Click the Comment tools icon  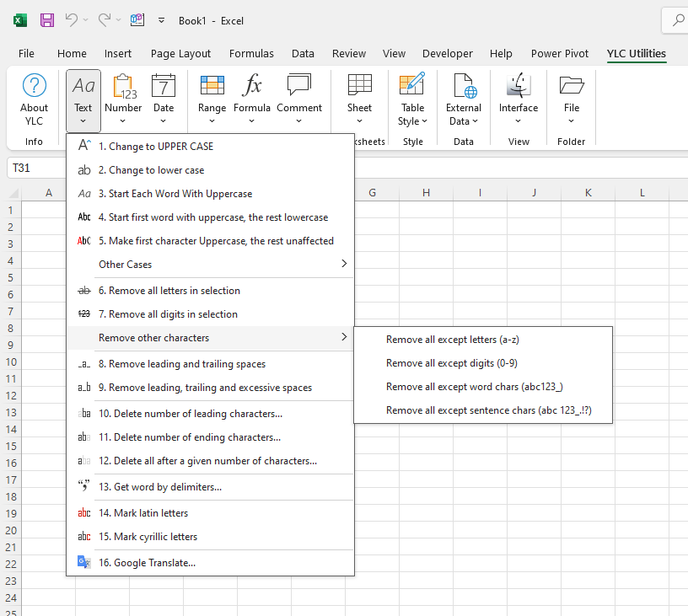click(299, 86)
